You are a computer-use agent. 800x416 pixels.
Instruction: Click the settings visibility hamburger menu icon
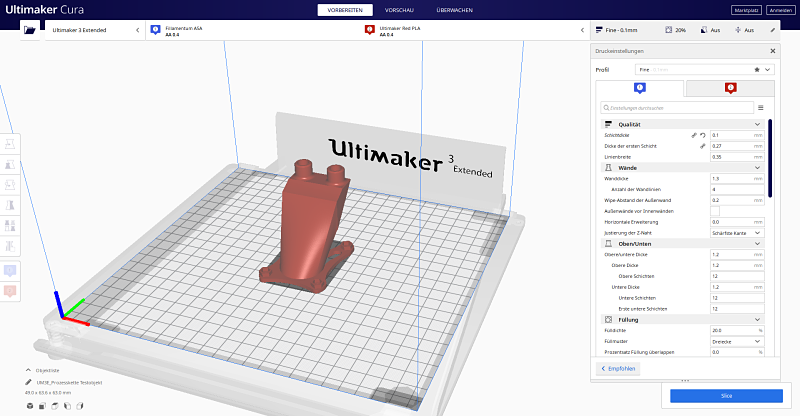[760, 107]
